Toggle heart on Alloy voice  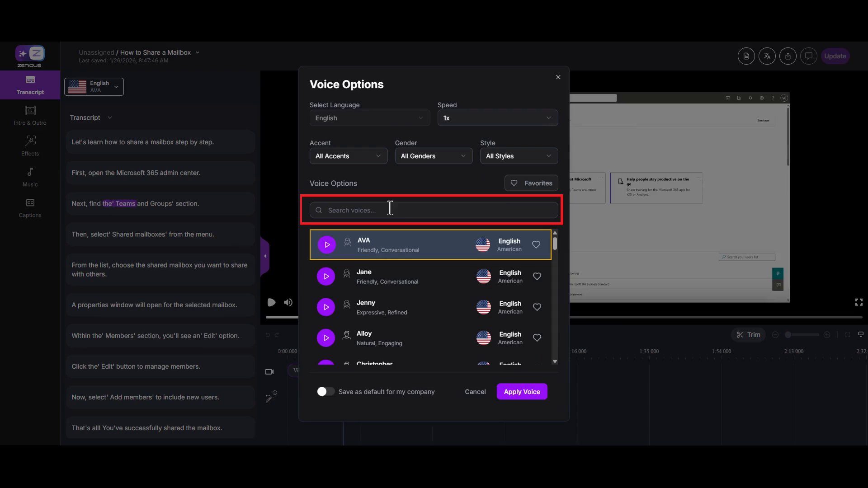click(x=537, y=338)
